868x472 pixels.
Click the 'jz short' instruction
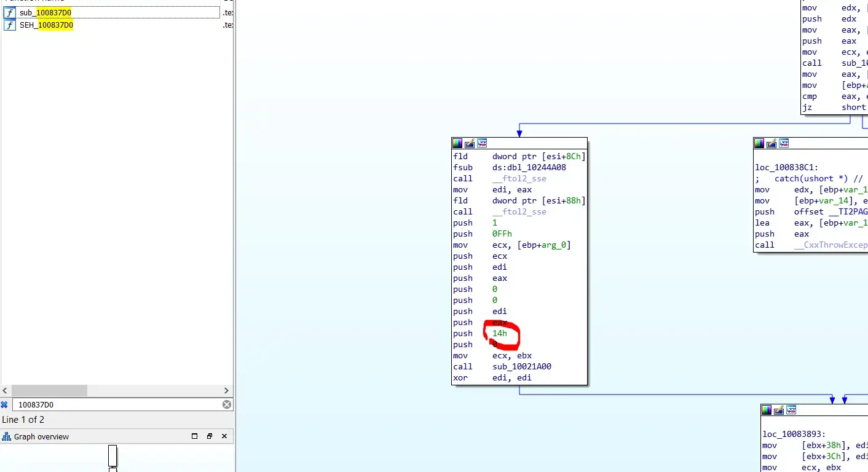(x=834, y=108)
